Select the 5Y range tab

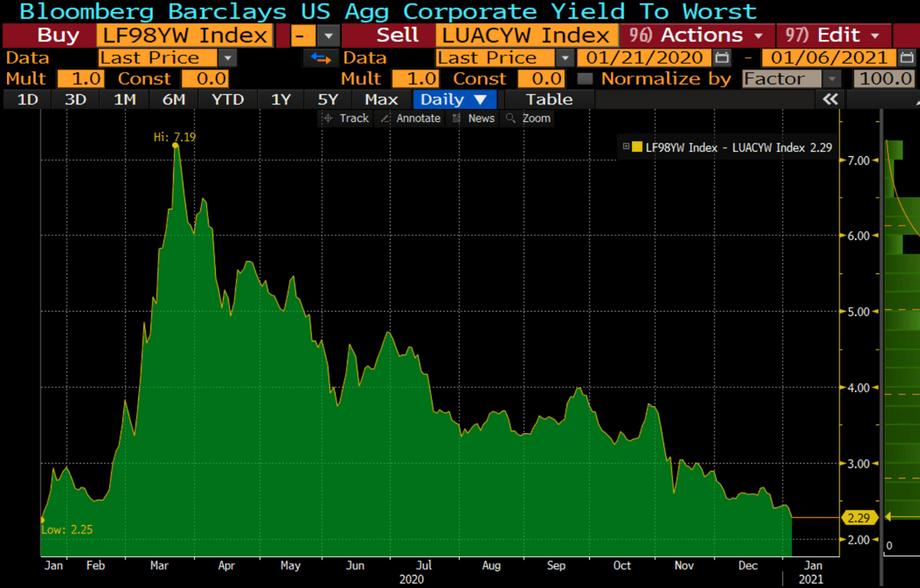[328, 99]
